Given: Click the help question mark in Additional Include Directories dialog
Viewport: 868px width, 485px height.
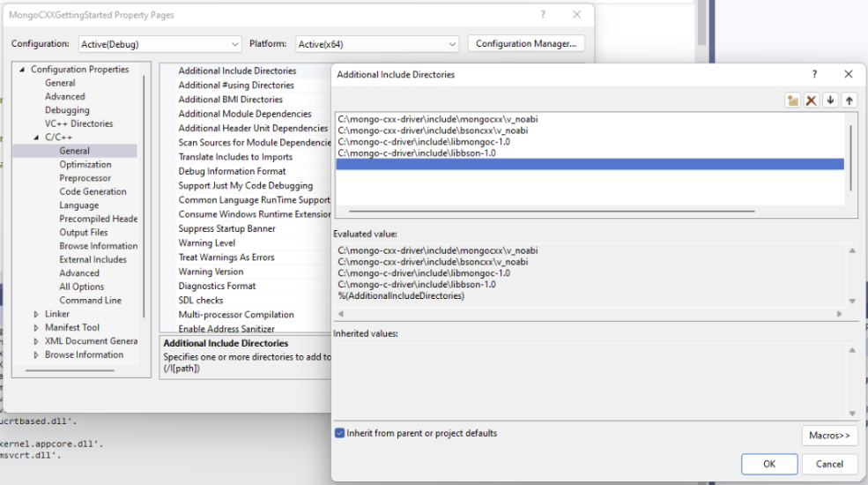Looking at the screenshot, I should point(813,75).
